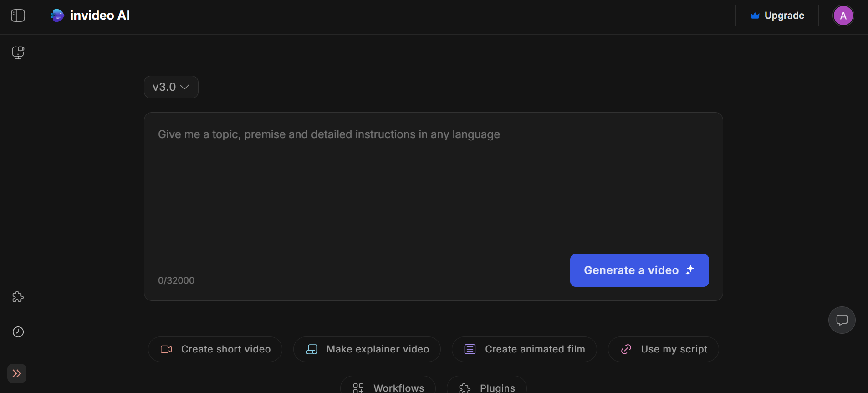Toggle the sidebar panel icon
Viewport: 868px width, 393px height.
pyautogui.click(x=18, y=16)
